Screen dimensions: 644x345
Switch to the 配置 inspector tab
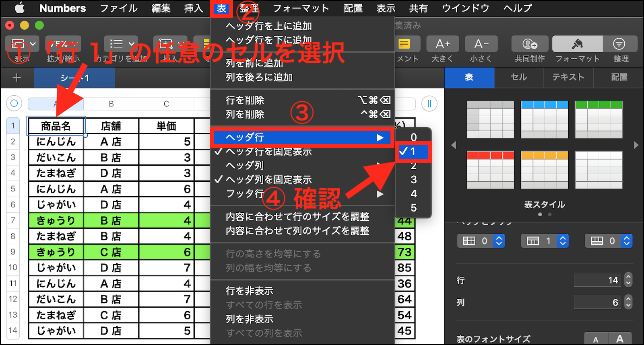pos(619,77)
